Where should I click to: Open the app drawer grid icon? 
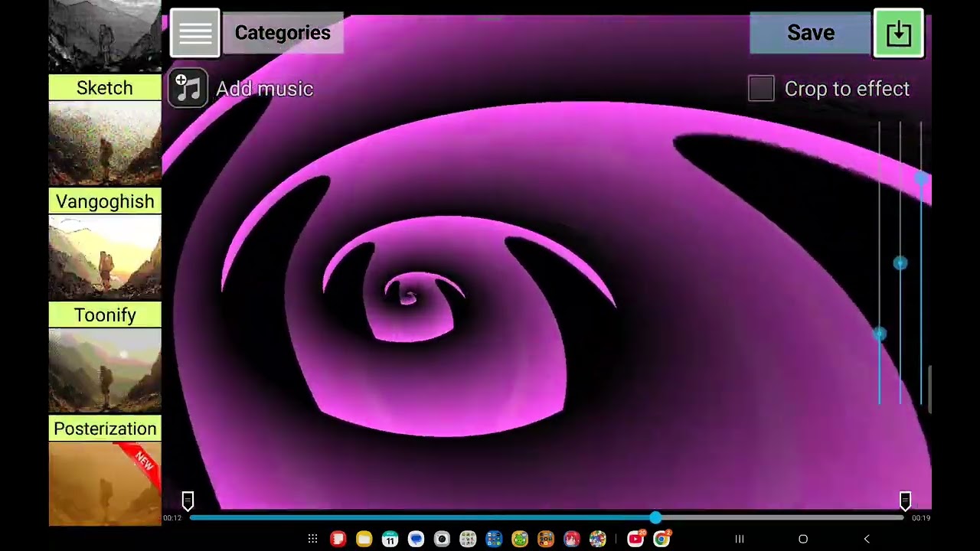click(312, 540)
